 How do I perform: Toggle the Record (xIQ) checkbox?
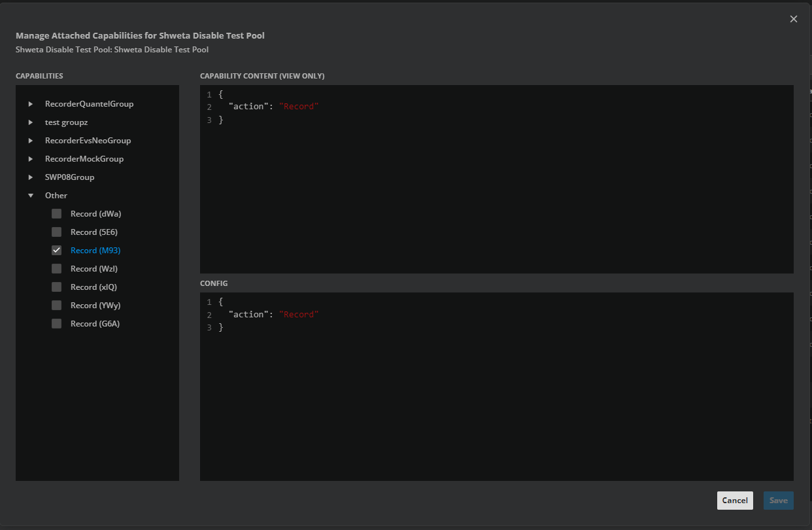57,287
